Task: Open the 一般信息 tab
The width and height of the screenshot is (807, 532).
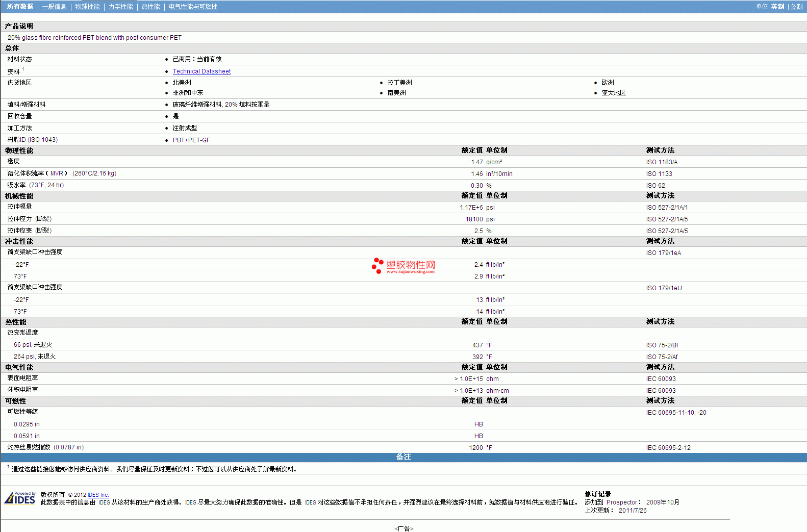Action: (x=54, y=7)
